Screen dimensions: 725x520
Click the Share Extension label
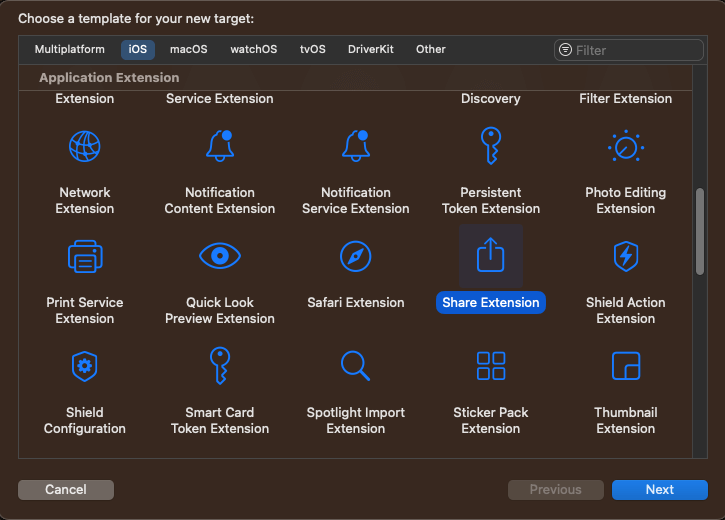coord(491,302)
